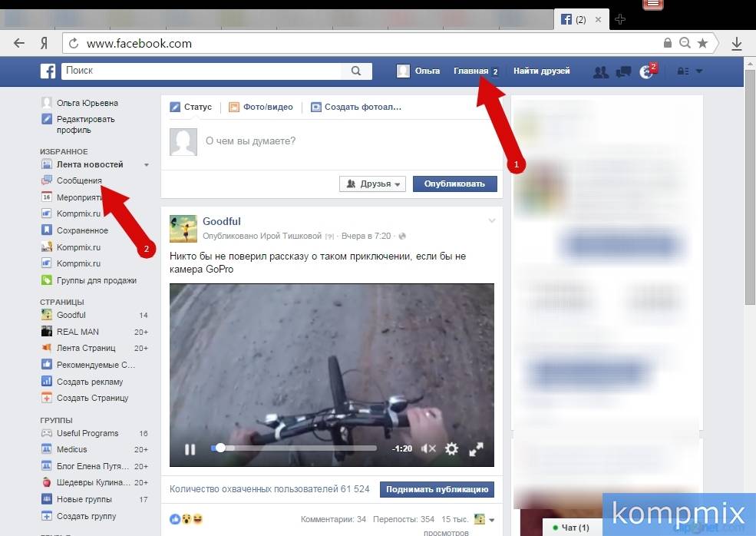Open Мероприятия calendar item
This screenshot has height=536, width=756.
73,197
